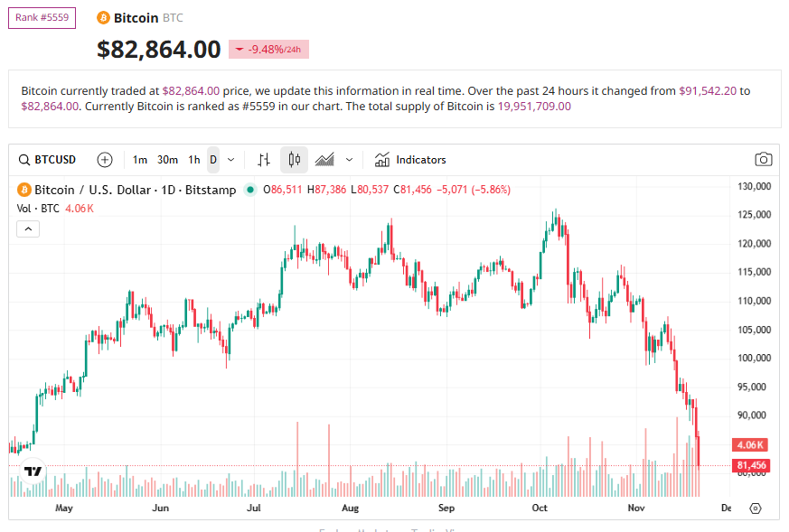Open the interval dropdown arrow
This screenshot has height=532, width=789.
pos(230,160)
